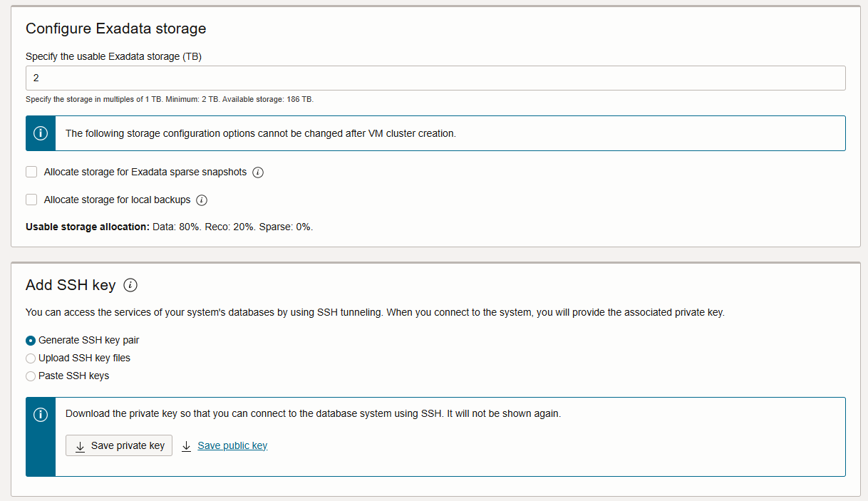Click download icon beside Save public key

pyautogui.click(x=186, y=445)
